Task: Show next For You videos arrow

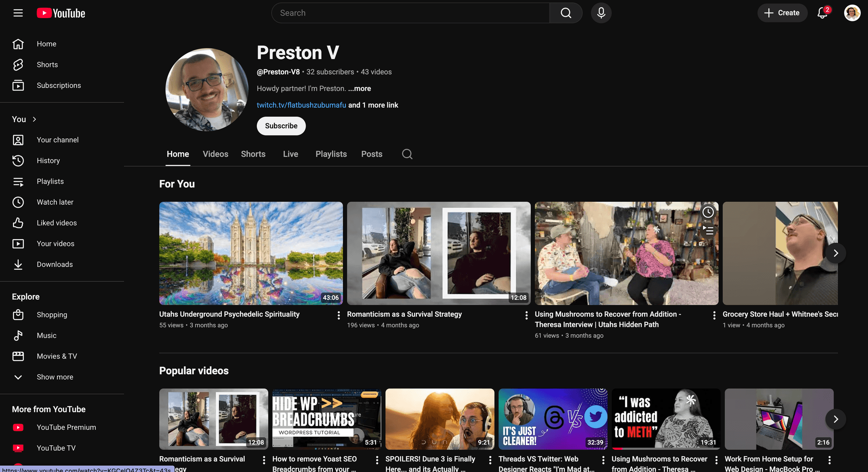Action: (x=835, y=253)
